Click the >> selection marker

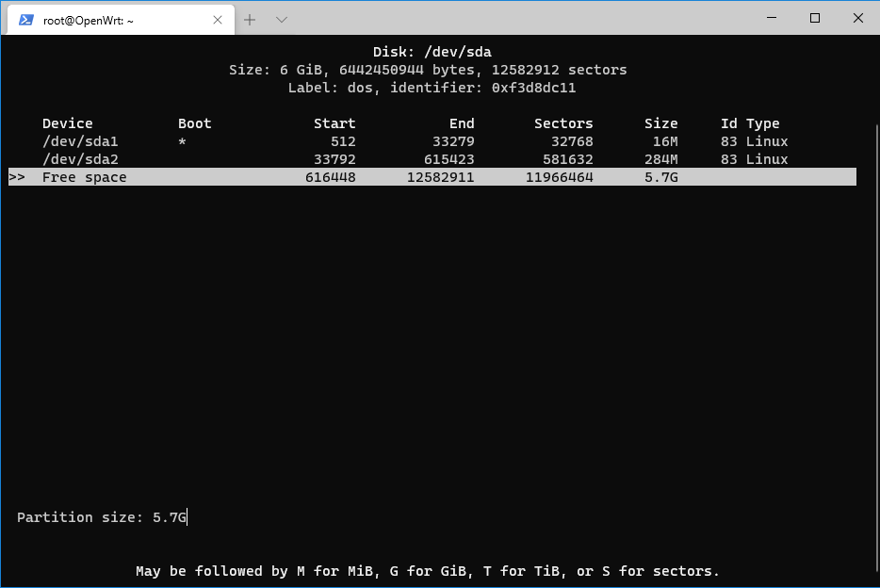17,177
